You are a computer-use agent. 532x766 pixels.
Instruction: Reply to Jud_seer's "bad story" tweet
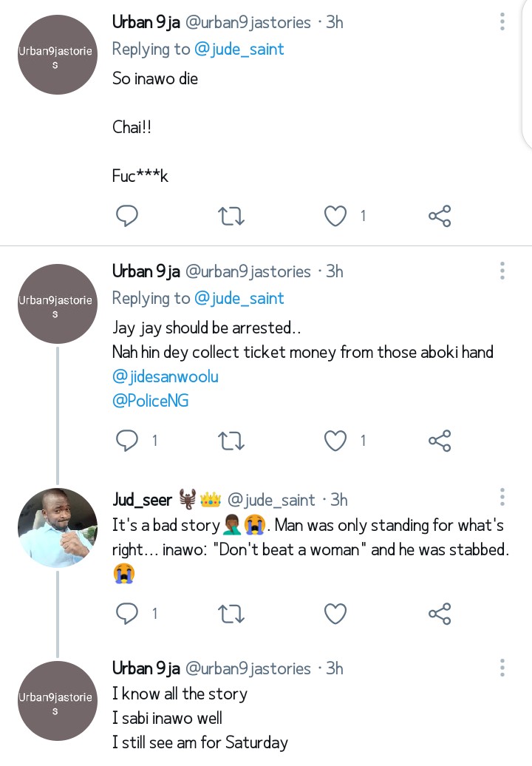point(128,613)
